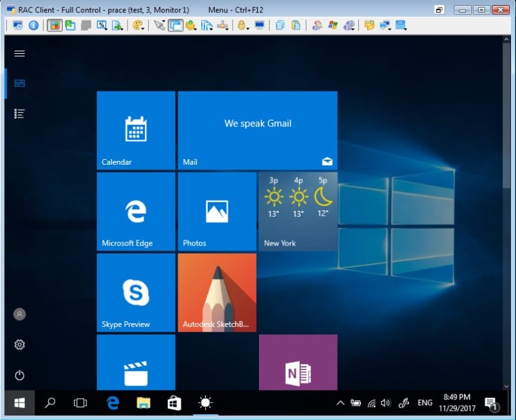Open the Skype Preview tile

[x=136, y=293]
